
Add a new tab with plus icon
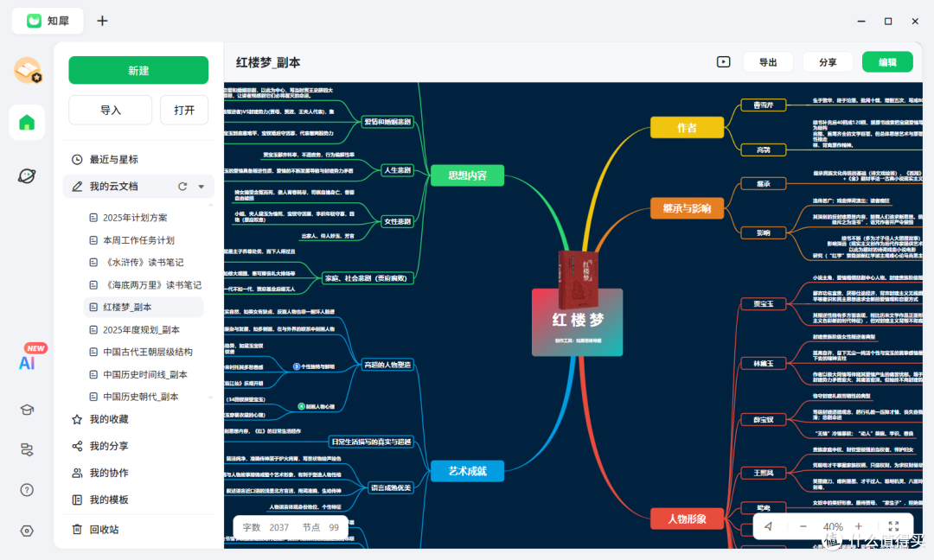[102, 21]
